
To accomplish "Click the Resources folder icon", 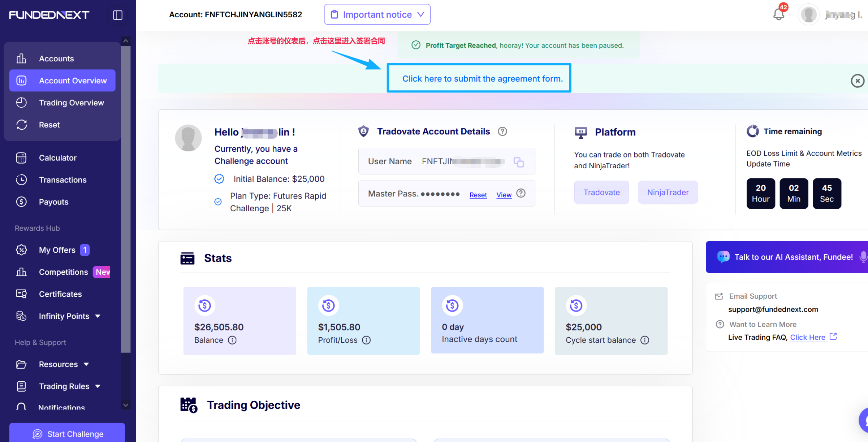I will click(21, 364).
